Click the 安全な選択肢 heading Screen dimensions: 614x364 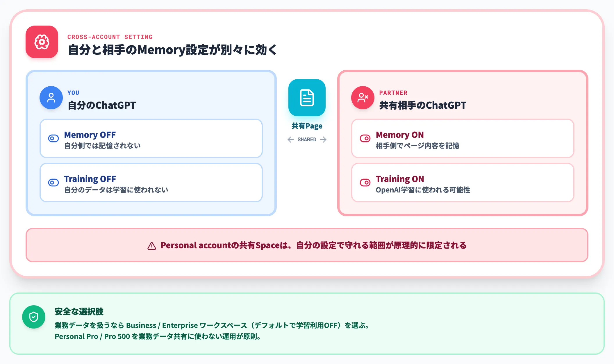pyautogui.click(x=79, y=312)
